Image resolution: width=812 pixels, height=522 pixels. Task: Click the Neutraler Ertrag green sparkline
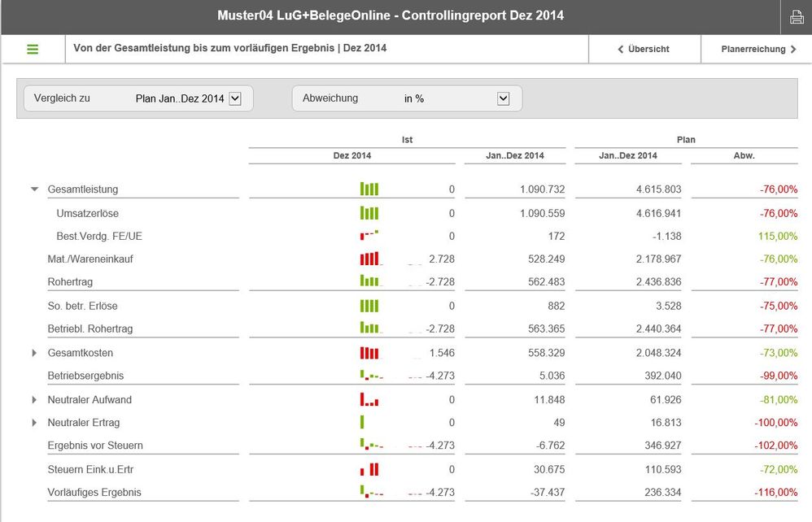coord(362,423)
